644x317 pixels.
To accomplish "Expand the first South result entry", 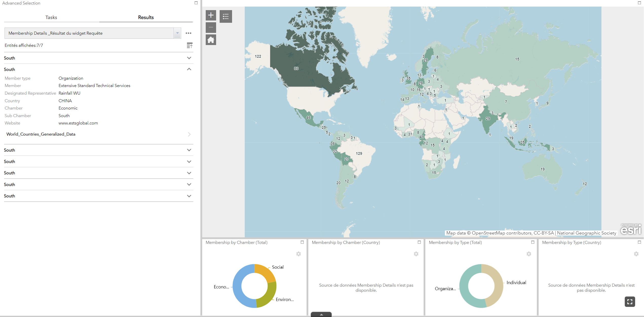I will pyautogui.click(x=189, y=58).
